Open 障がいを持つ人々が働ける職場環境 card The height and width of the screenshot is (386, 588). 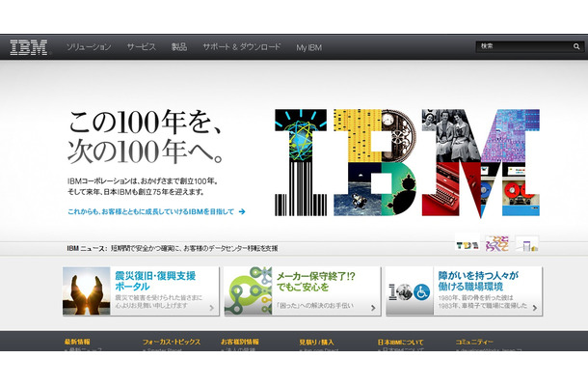[x=464, y=291]
